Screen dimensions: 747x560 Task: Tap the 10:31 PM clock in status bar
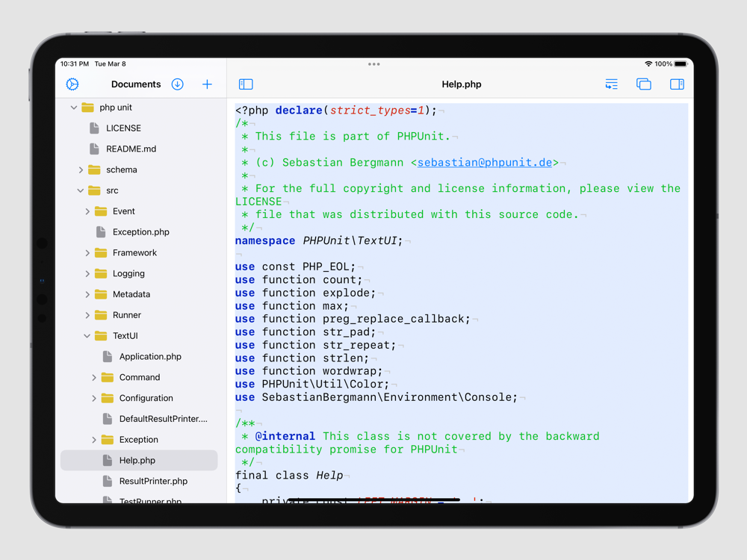point(75,63)
